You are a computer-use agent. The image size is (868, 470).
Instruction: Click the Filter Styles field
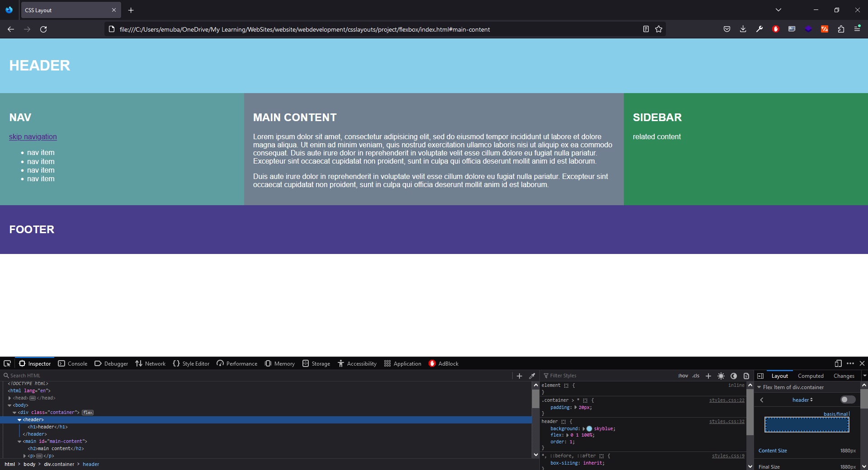click(x=608, y=376)
